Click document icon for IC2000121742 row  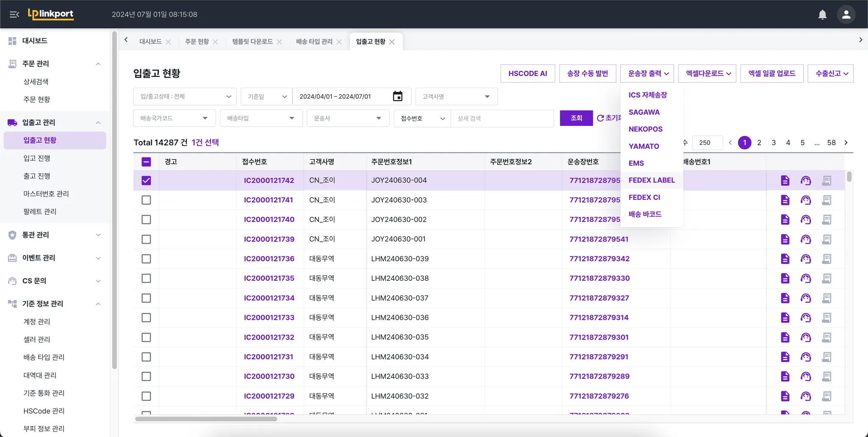click(785, 180)
